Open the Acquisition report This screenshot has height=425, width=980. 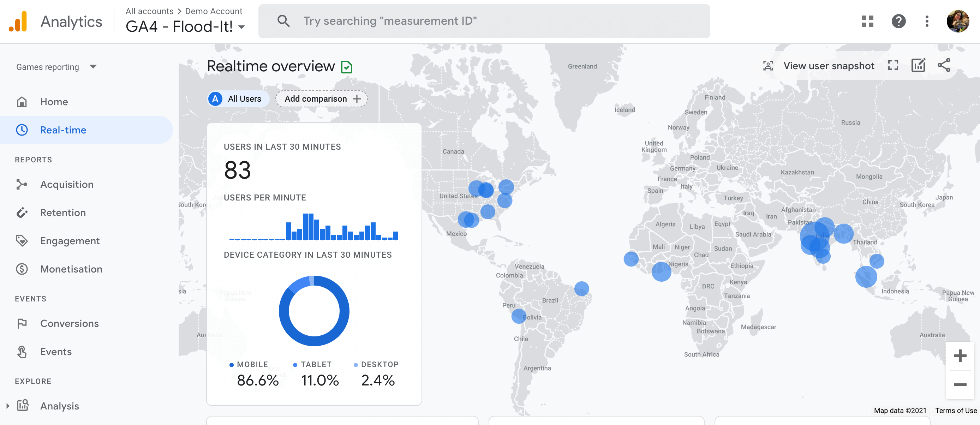[67, 184]
